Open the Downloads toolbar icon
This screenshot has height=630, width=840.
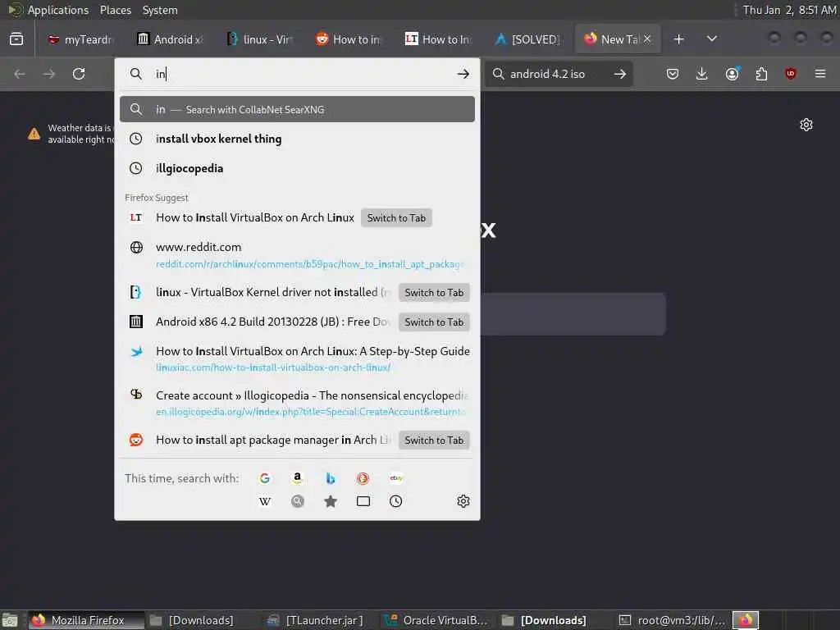[x=701, y=74]
